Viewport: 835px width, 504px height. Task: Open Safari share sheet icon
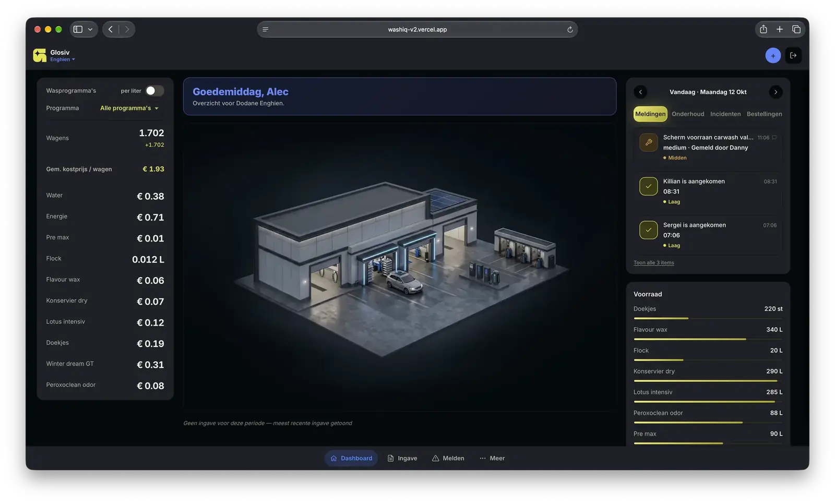[764, 29]
